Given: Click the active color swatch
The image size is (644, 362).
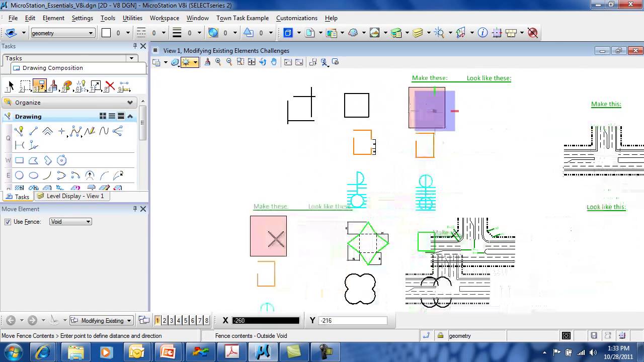Looking at the screenshot, I should pyautogui.click(x=106, y=33).
